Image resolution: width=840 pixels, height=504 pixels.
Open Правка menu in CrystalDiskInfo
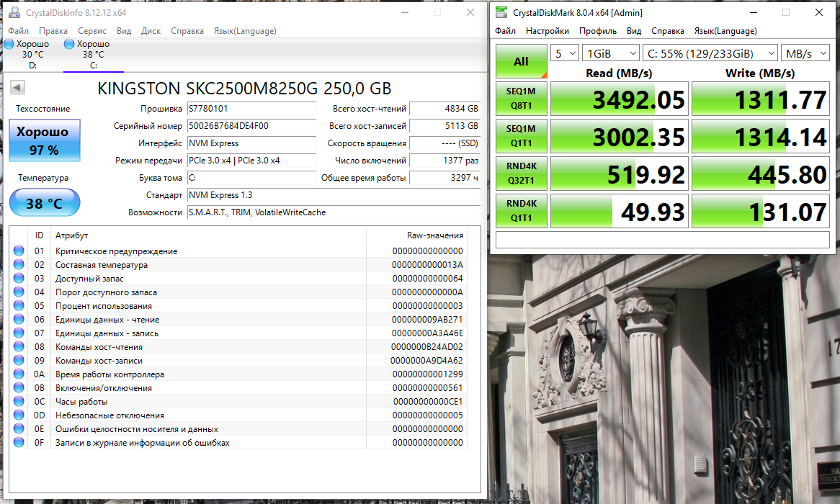click(x=53, y=31)
